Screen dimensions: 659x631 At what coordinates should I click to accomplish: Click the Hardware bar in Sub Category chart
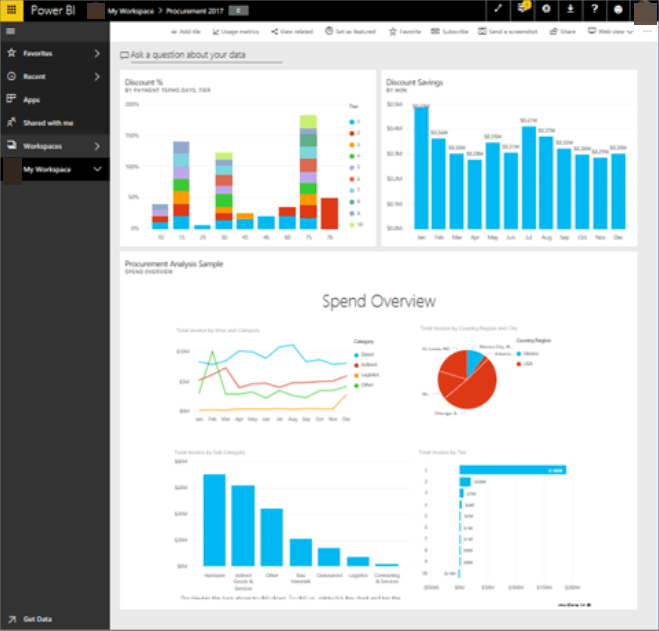coord(214,520)
